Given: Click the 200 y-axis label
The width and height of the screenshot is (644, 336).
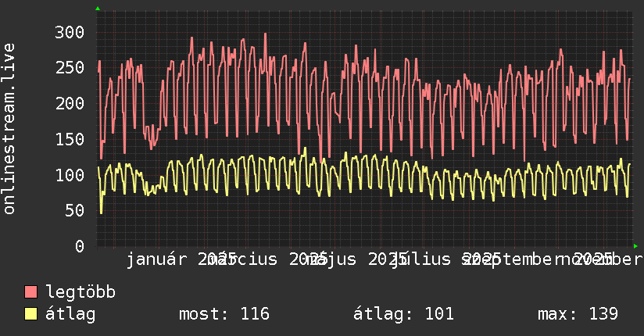Looking at the screenshot, I should click(x=70, y=103).
